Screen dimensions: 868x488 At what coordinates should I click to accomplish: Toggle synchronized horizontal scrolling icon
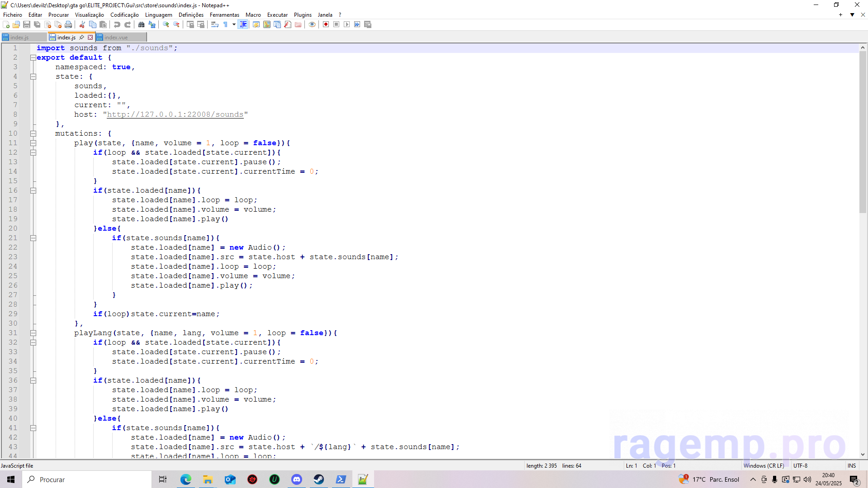point(201,24)
